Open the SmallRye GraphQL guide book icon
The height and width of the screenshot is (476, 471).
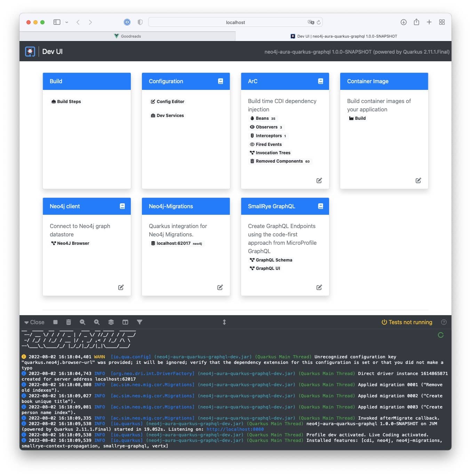[x=320, y=206]
